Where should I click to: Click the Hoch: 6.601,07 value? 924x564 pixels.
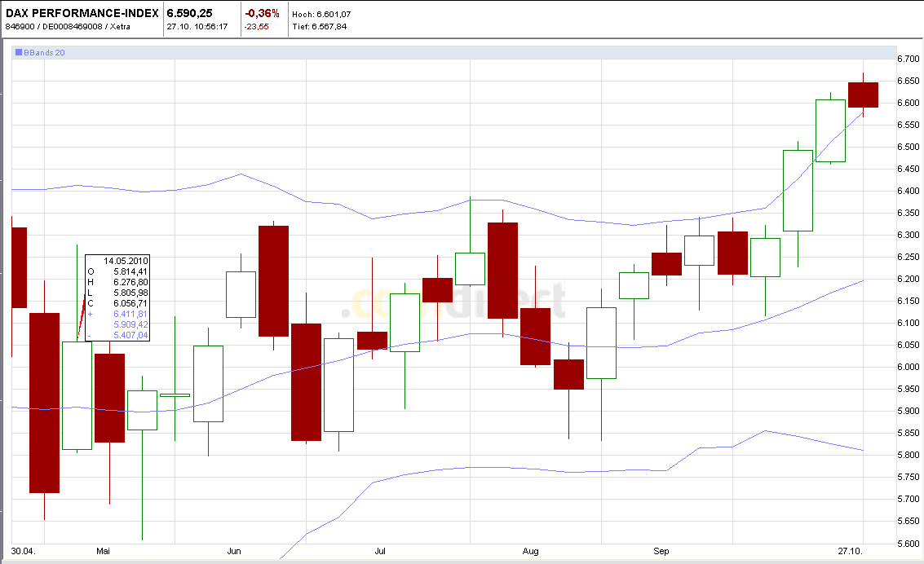321,14
